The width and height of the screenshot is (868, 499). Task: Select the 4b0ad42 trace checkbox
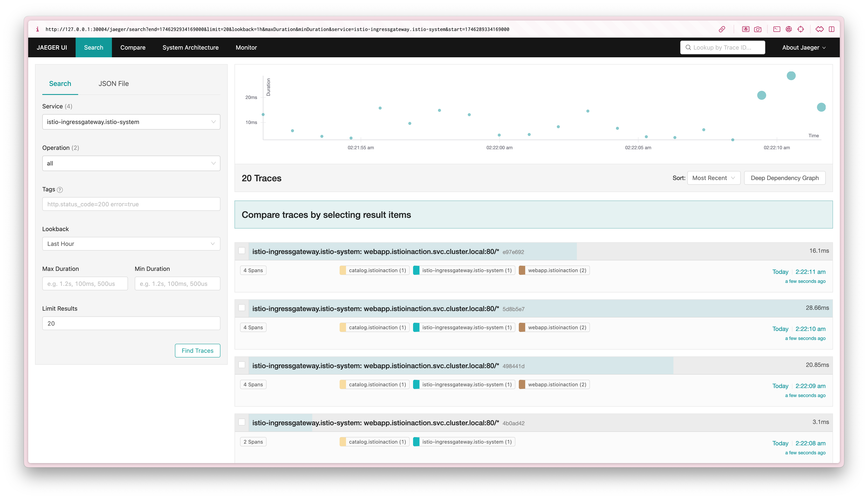[242, 422]
